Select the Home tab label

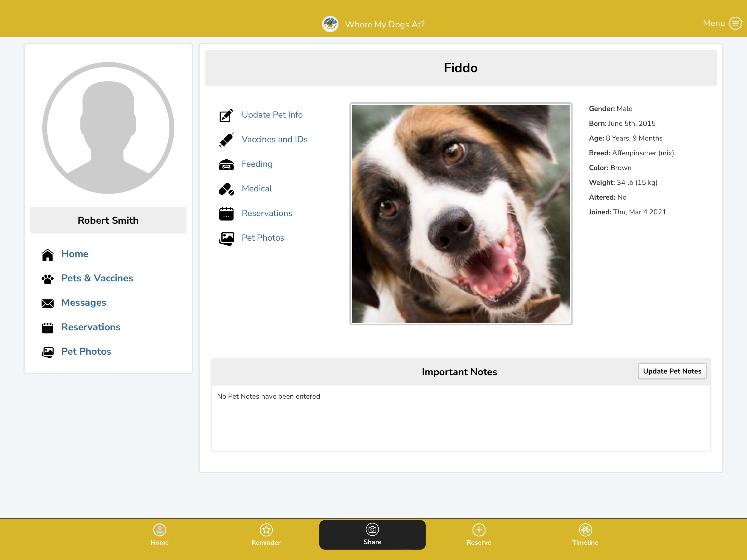tap(159, 542)
